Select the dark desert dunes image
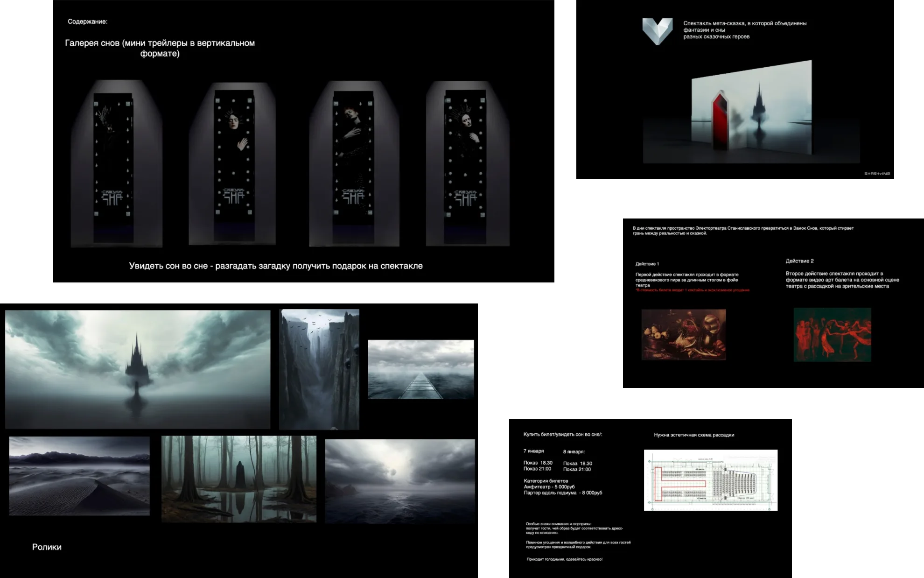This screenshot has width=924, height=578. pos(79,476)
